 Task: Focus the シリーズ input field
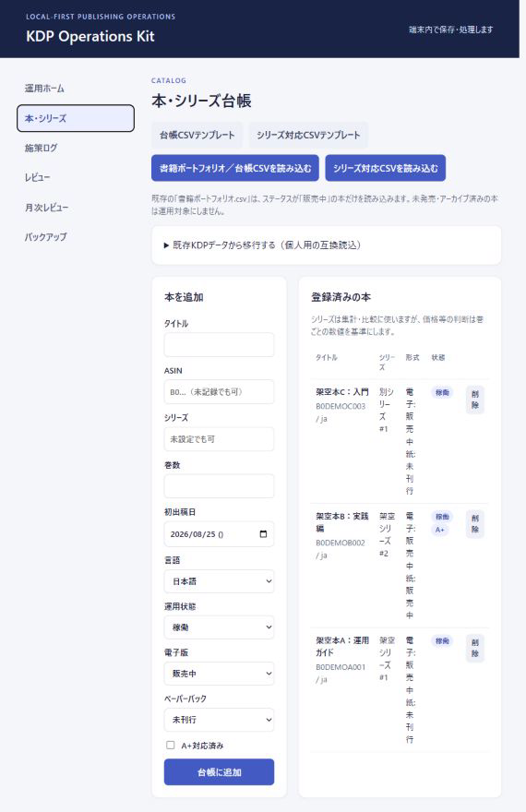(219, 439)
